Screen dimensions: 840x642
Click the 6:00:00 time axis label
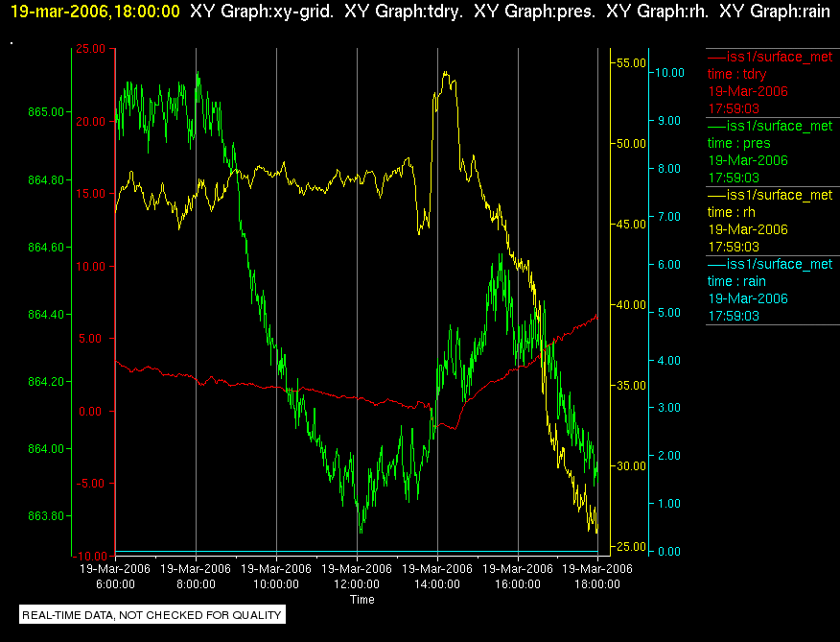pyautogui.click(x=116, y=584)
